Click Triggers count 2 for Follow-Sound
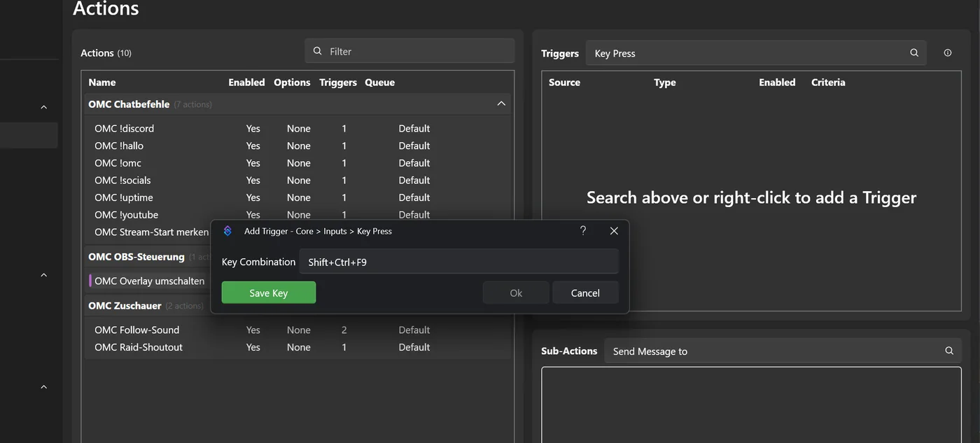This screenshot has width=980, height=443. point(344,330)
